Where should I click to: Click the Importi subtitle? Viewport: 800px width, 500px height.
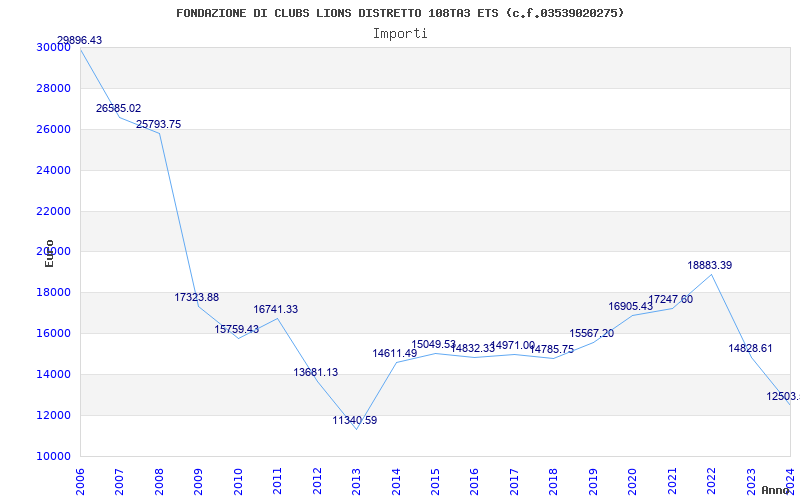coord(400,34)
